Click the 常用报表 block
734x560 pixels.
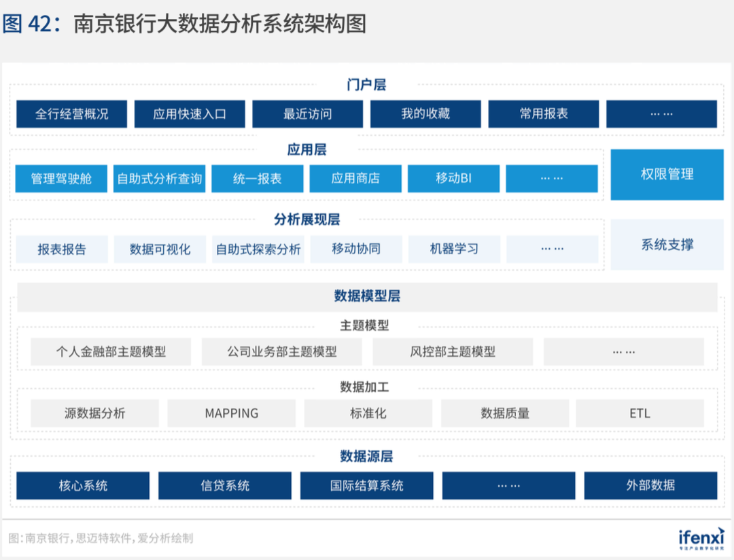(544, 113)
